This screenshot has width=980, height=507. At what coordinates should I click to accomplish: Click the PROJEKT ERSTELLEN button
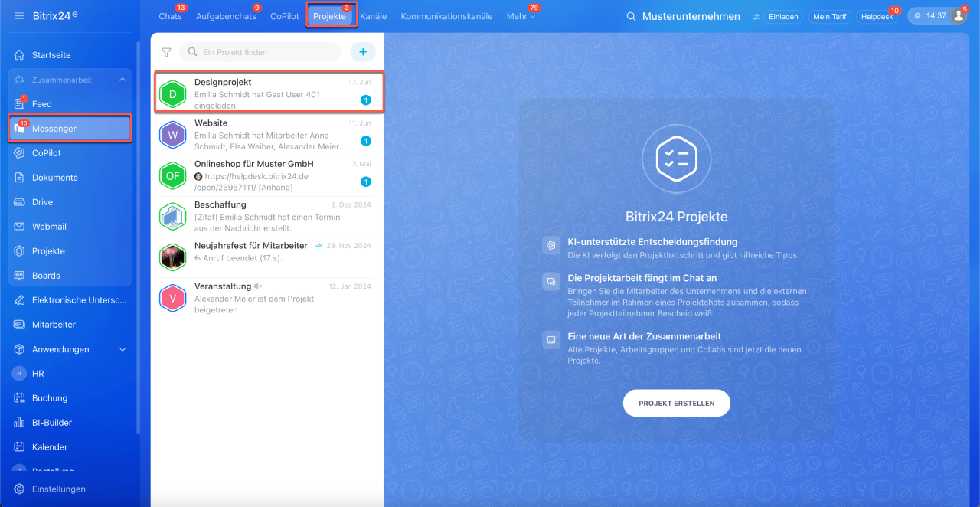(x=677, y=403)
